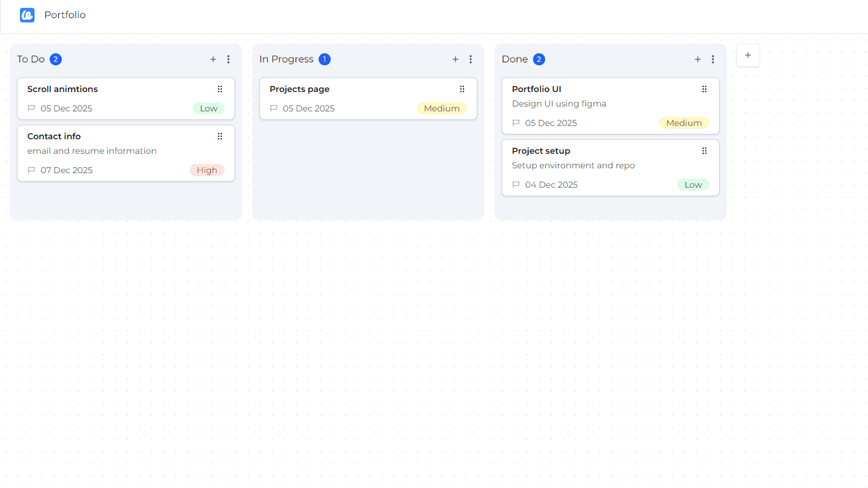Click the app logo beside Portfolio

coord(27,15)
